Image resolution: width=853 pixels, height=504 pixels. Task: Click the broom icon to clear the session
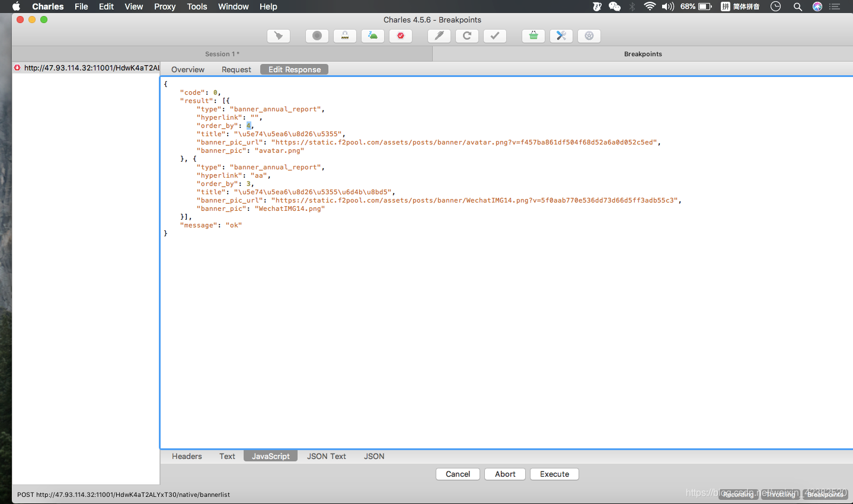[x=279, y=36]
